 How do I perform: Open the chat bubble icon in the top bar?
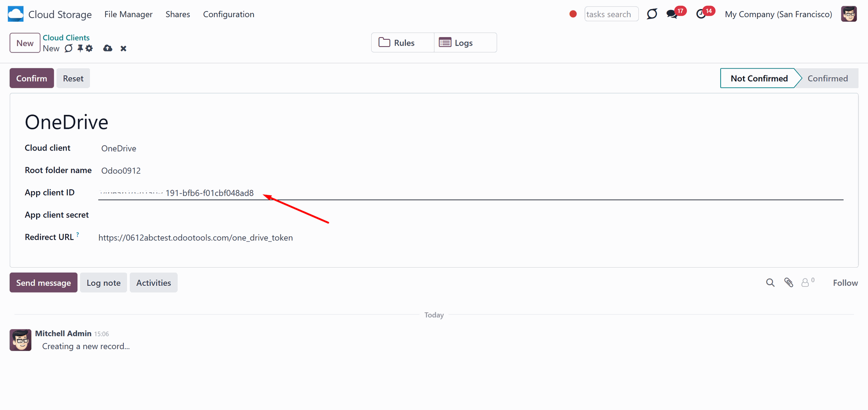tap(651, 14)
